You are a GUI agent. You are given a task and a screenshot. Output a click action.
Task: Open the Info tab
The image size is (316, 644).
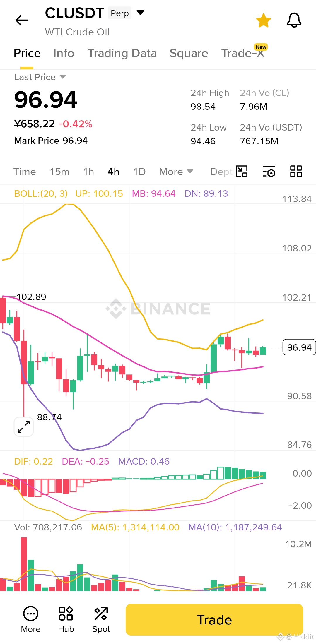pyautogui.click(x=64, y=53)
